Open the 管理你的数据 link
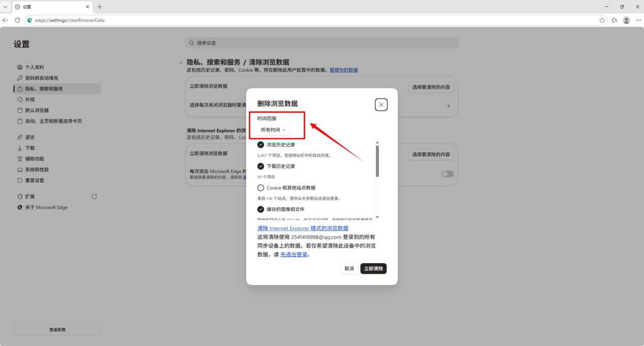 pyautogui.click(x=343, y=70)
